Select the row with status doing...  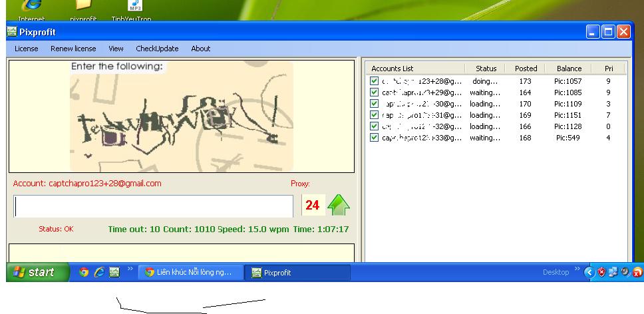point(497,81)
